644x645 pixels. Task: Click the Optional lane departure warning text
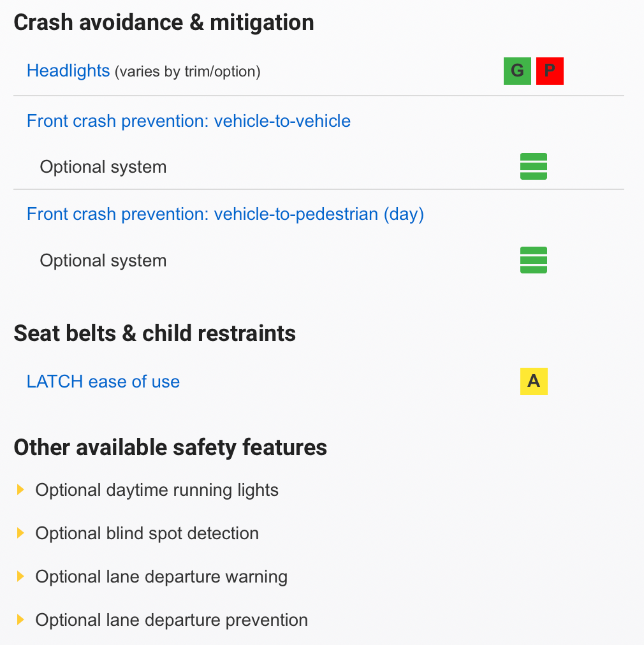[x=161, y=577]
